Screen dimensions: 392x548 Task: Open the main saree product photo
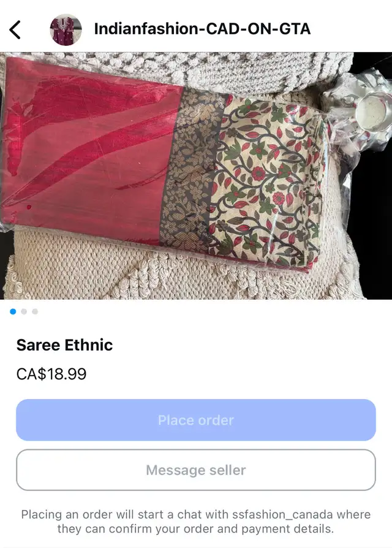(x=196, y=176)
